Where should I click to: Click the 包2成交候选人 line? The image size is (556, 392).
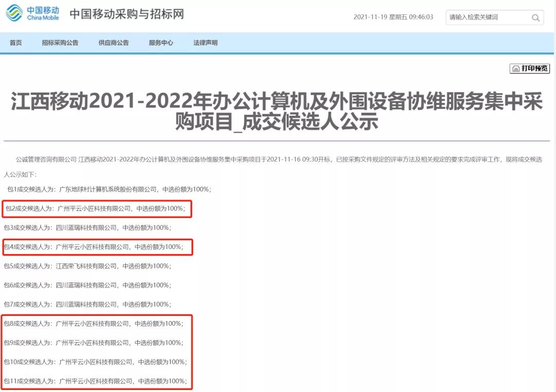pos(95,209)
